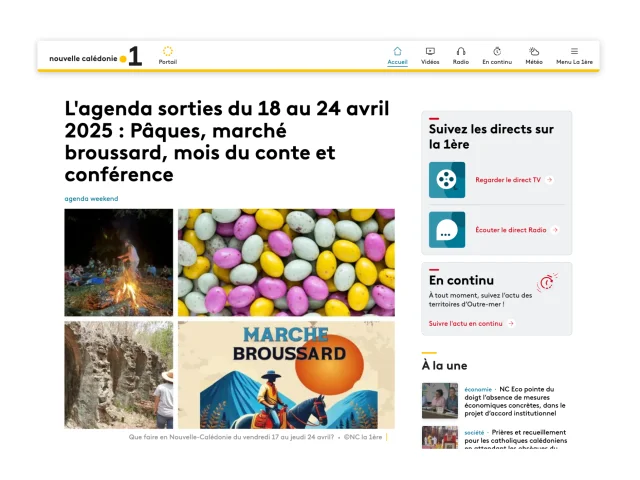640x480 pixels.
Task: Click the ©NC la 1ère credit text
Action: [x=363, y=437]
